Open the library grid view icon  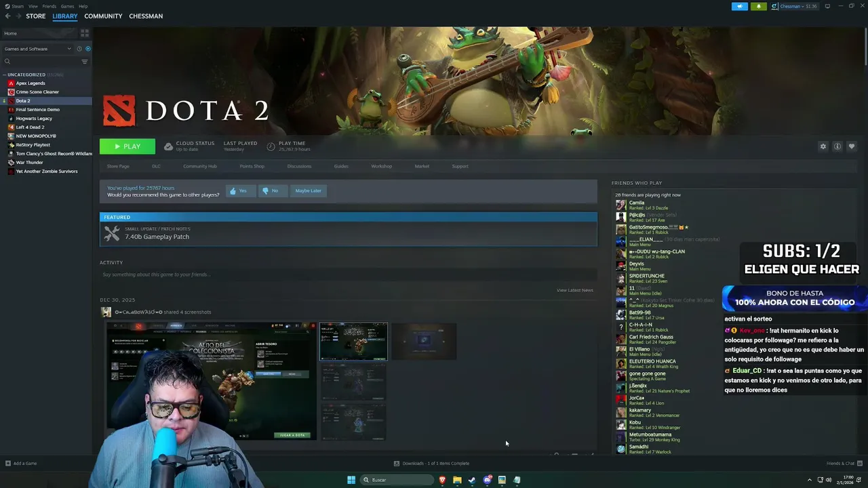85,33
